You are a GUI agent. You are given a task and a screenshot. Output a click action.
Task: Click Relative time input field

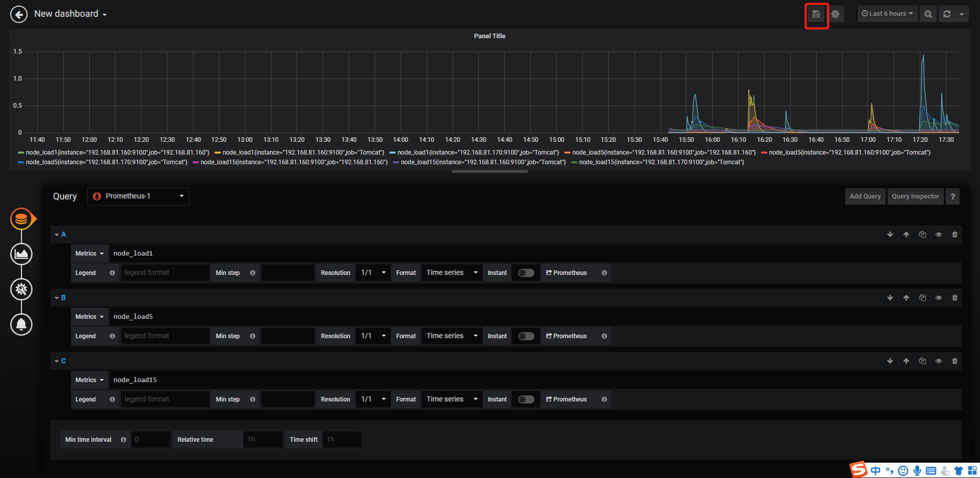point(263,440)
